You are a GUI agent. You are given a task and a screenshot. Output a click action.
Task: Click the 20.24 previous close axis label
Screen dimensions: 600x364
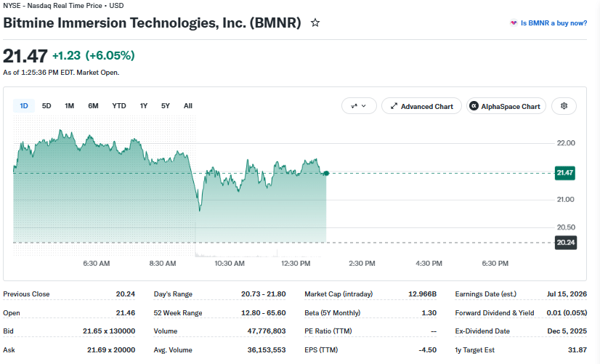[566, 242]
